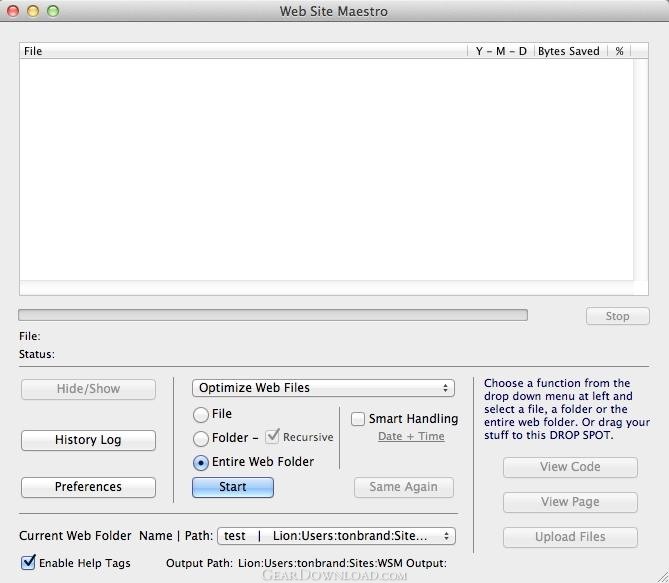Sort by the Y - M - D column header
The width and height of the screenshot is (669, 583).
pos(501,51)
